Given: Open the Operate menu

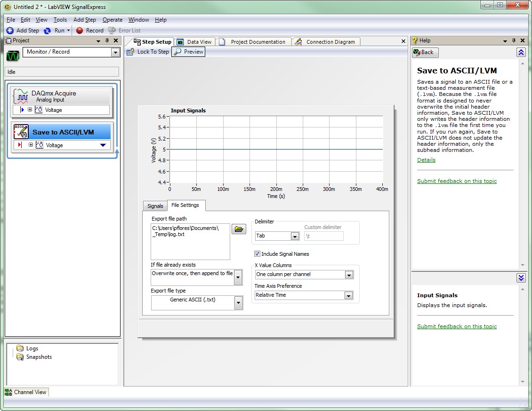Looking at the screenshot, I should click(113, 20).
